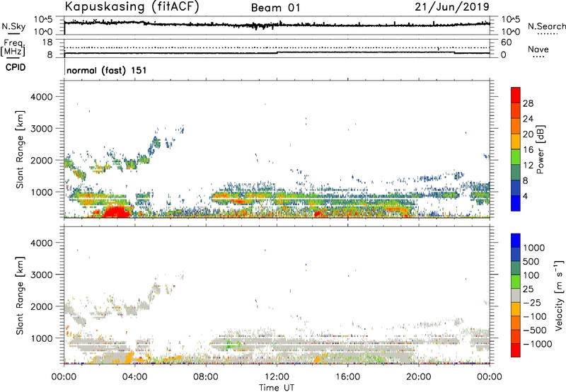Click the 4 tick on Power colorbar
Screen dimensions: 566x392
[x=526, y=197]
